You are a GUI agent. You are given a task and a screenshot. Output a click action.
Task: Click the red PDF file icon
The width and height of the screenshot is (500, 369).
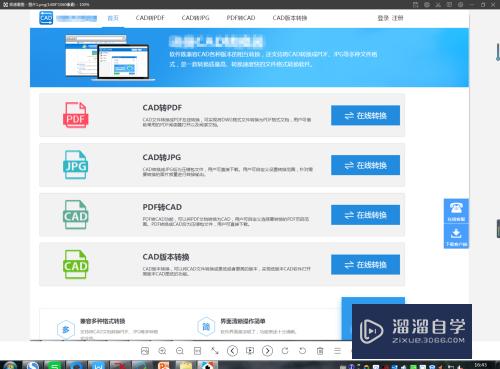(76, 115)
